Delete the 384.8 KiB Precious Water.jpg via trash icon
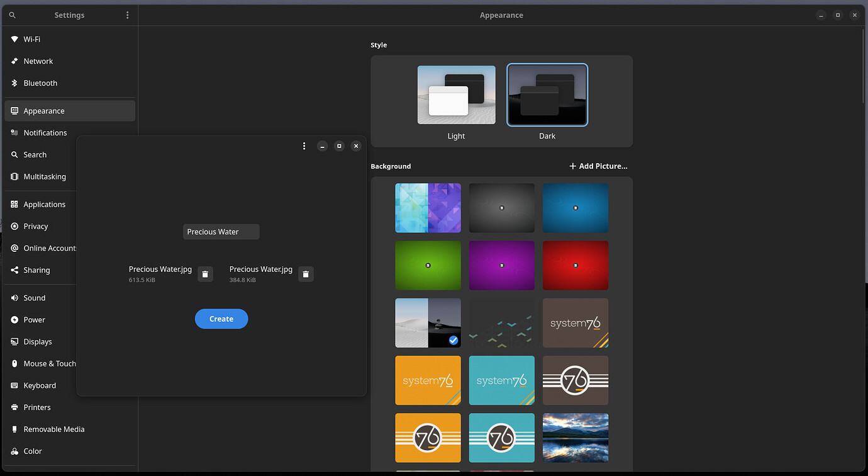The image size is (868, 476). coord(306,274)
